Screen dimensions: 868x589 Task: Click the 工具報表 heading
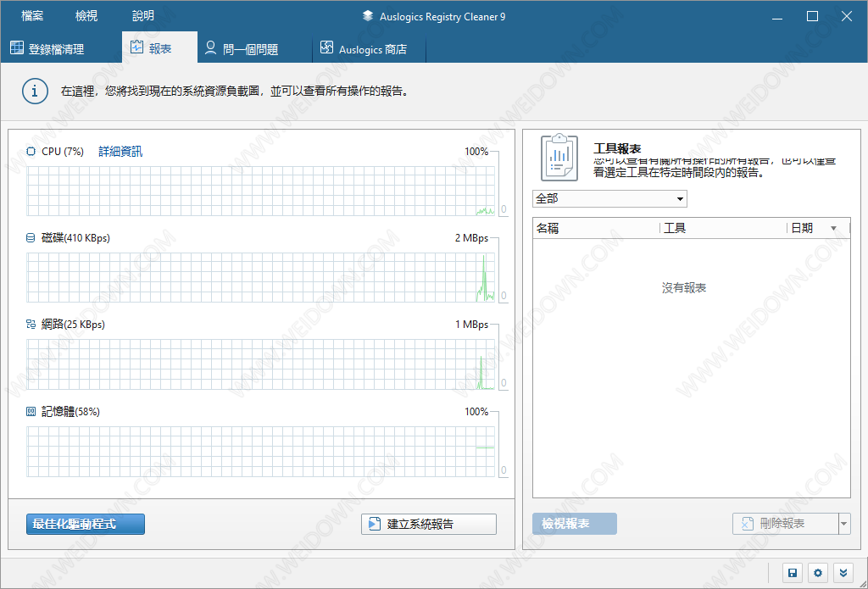(x=617, y=148)
